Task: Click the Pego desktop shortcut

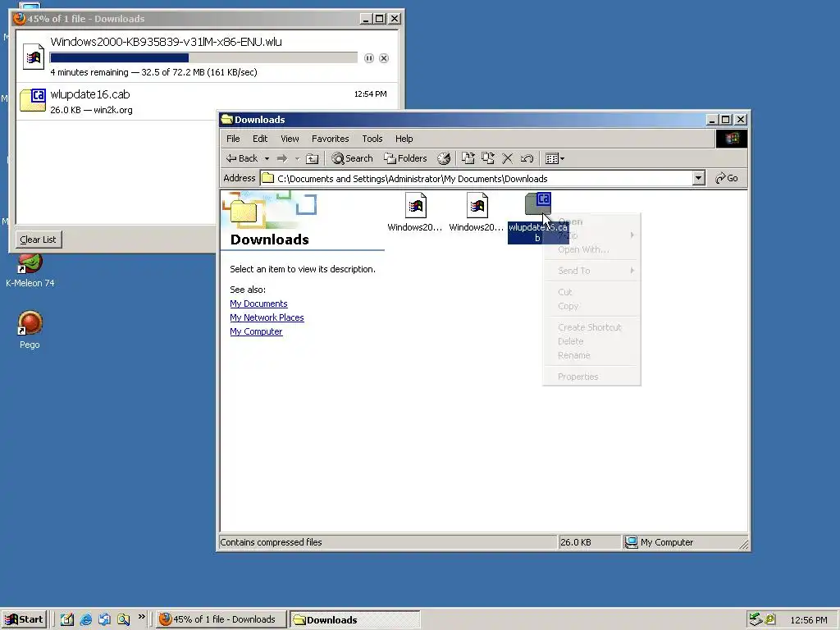Action: [30, 330]
